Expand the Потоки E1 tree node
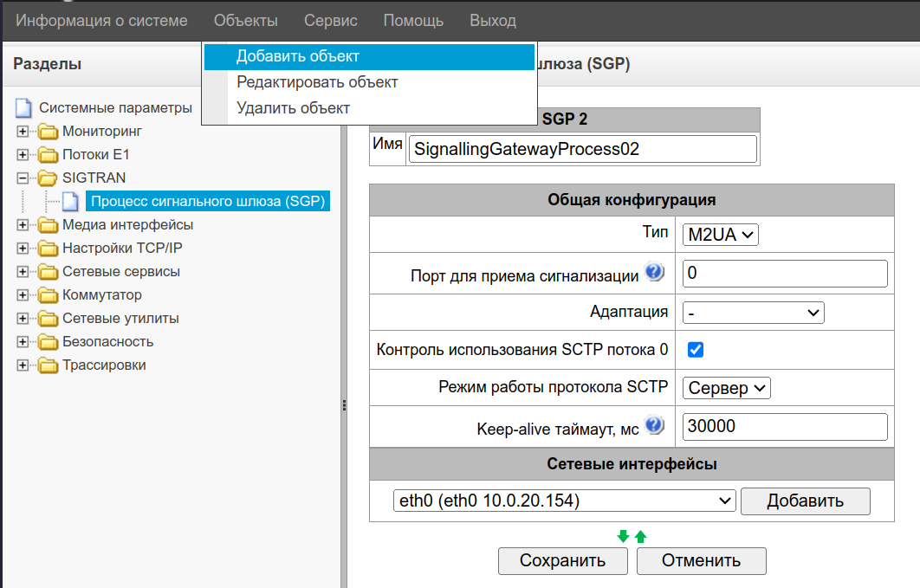 pyautogui.click(x=23, y=155)
